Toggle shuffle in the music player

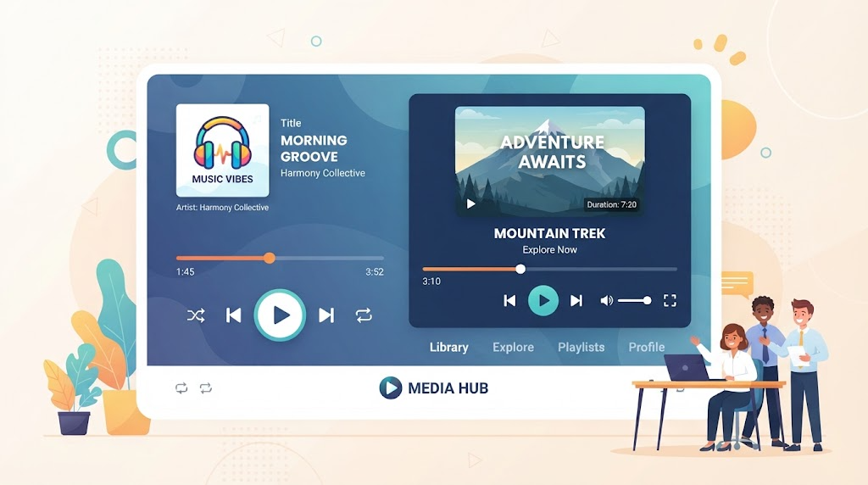(x=196, y=315)
